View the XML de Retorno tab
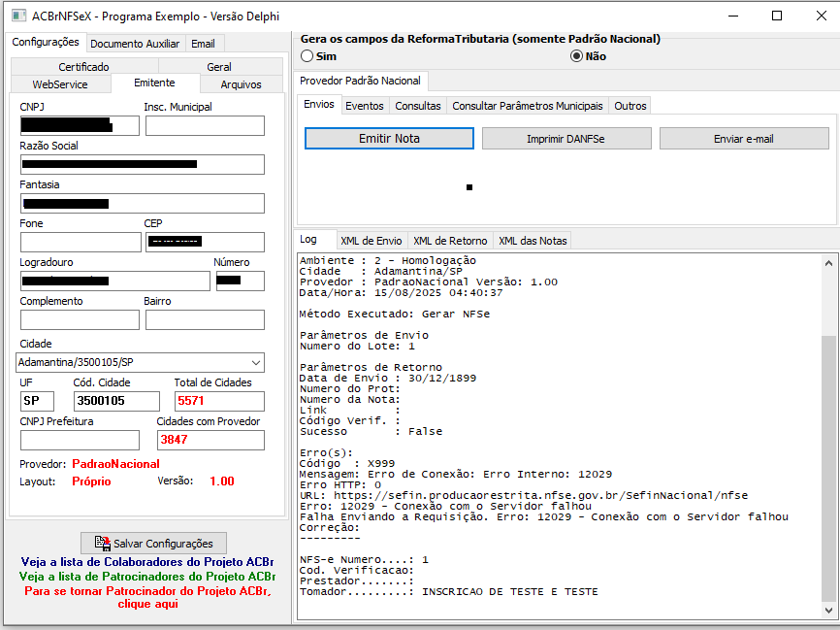Image resolution: width=840 pixels, height=630 pixels. (450, 242)
